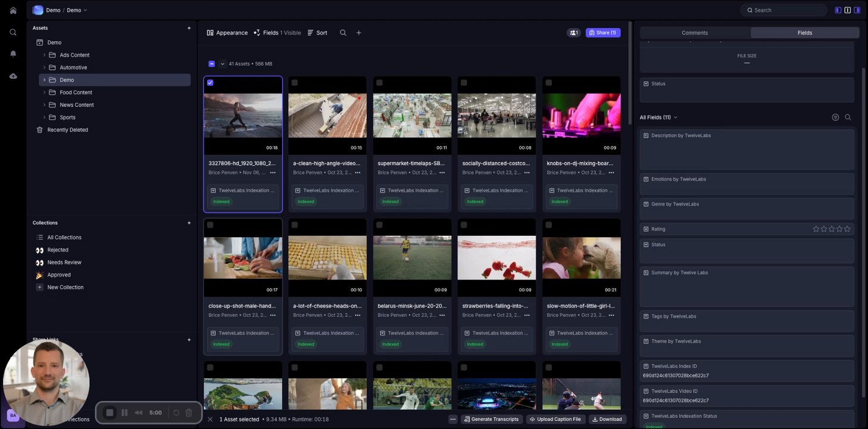Click the plus icon in the asset toolbar

(358, 33)
